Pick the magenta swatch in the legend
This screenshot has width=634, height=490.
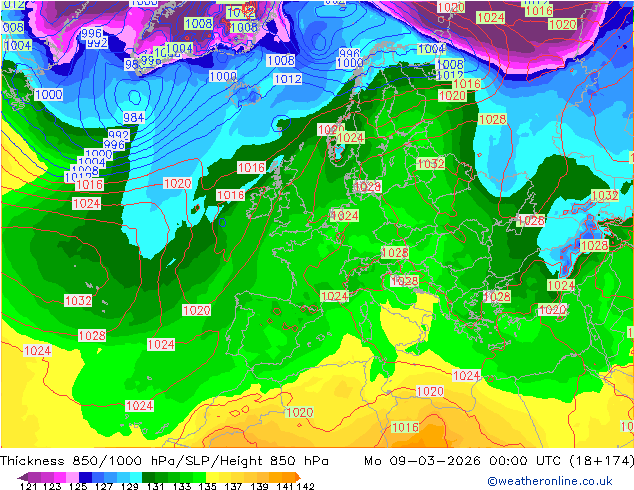click(60, 477)
